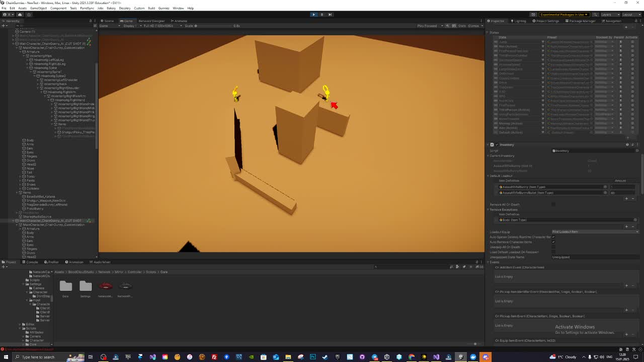Open the Gizmos dropdown in Game view

pyautogui.click(x=474, y=26)
